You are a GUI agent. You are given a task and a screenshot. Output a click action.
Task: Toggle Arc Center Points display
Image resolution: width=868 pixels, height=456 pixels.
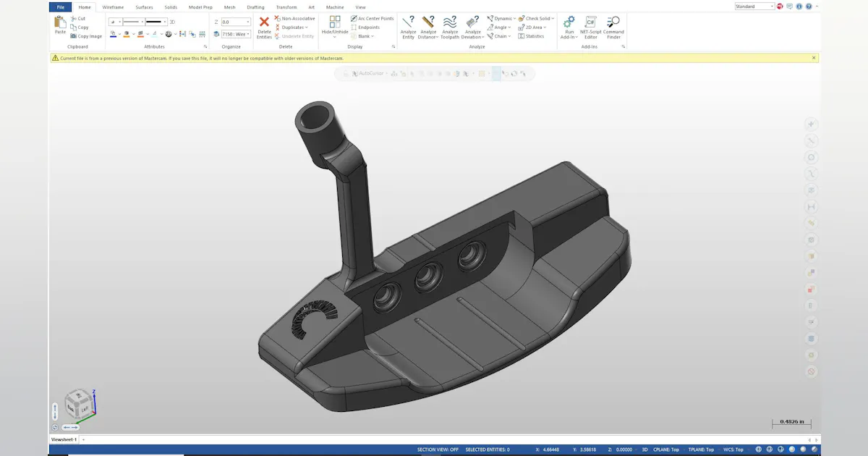(373, 19)
